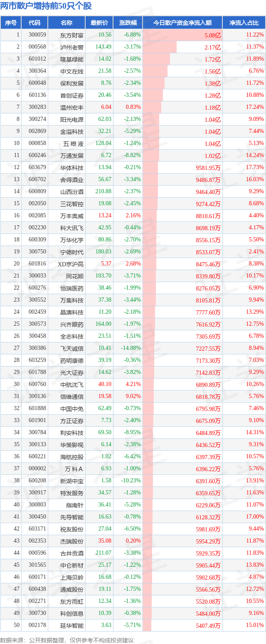Click net inflow value 9581.95万
The image size is (266, 644).
(208, 167)
